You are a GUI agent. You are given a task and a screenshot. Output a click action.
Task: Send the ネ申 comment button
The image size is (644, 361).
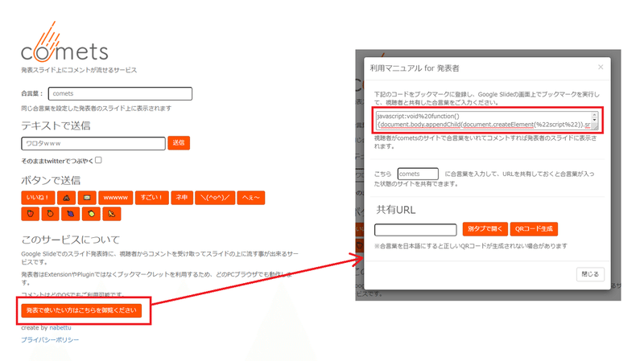(182, 198)
